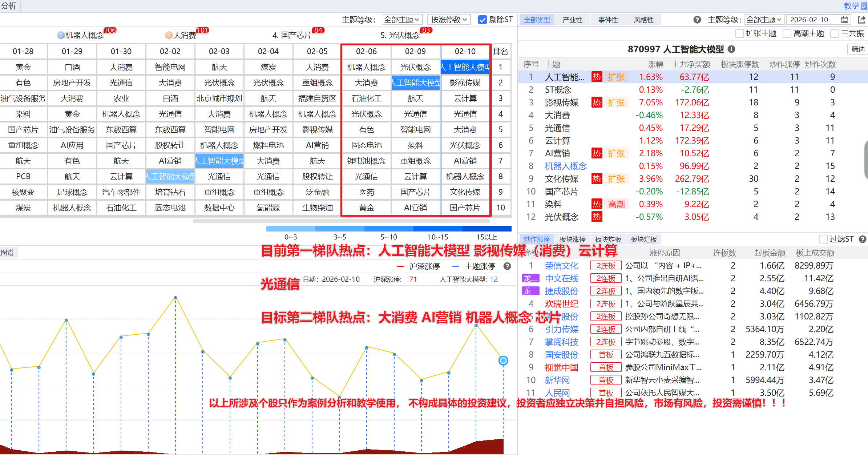
Task: Click help icon next to 过滤ST
Action: (x=863, y=239)
